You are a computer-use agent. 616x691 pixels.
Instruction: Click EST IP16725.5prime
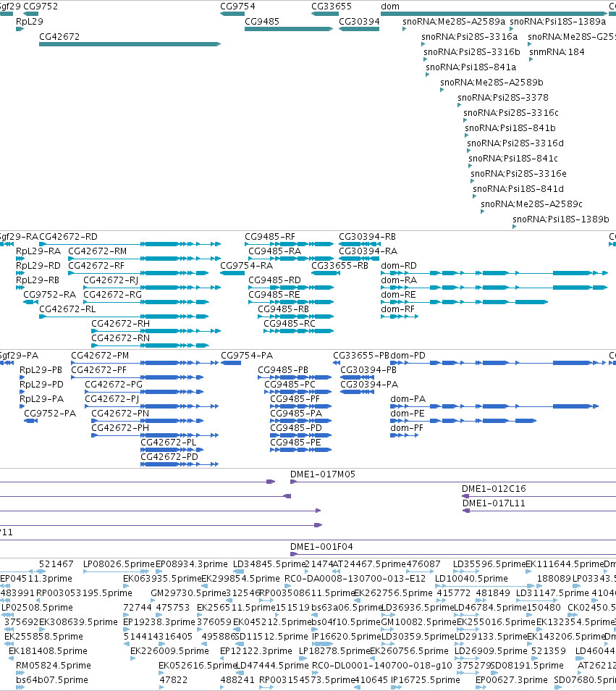click(426, 680)
